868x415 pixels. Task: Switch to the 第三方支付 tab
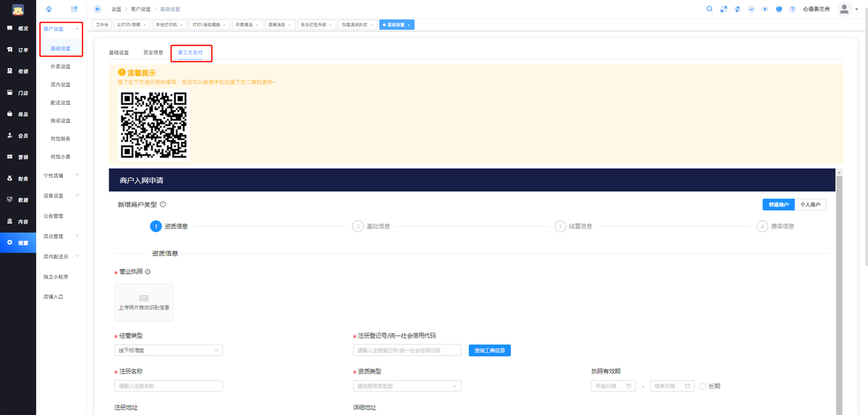tap(191, 53)
